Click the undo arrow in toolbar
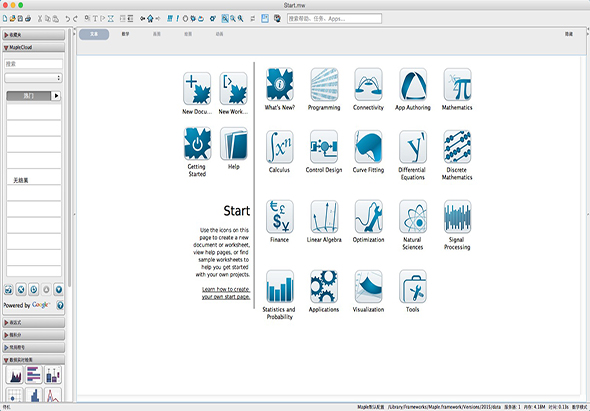The height and width of the screenshot is (411, 590). click(x=67, y=18)
